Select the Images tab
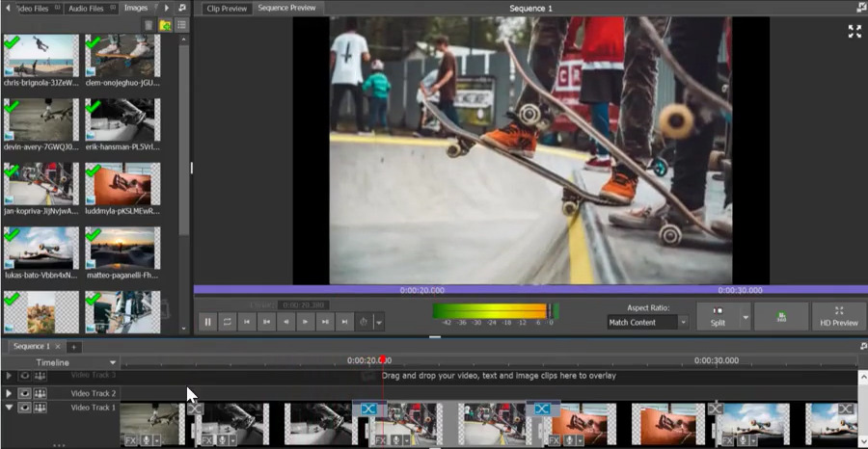868x449 pixels. pyautogui.click(x=136, y=8)
